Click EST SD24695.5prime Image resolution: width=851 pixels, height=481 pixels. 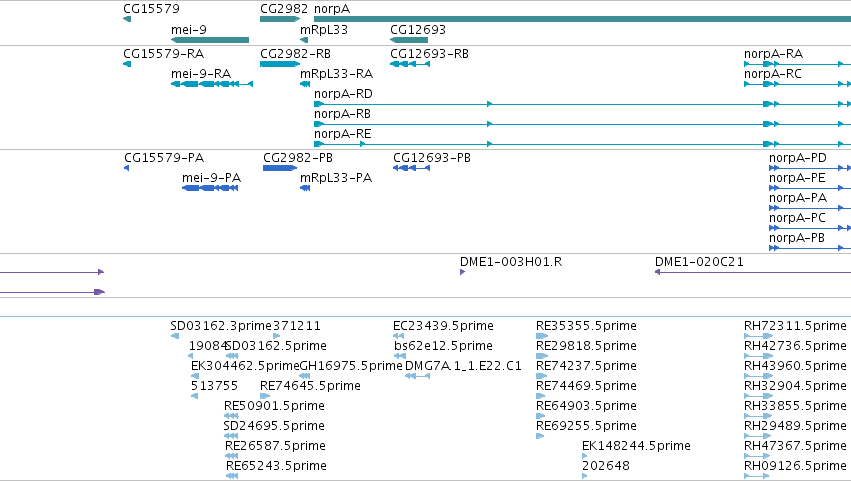pyautogui.click(x=274, y=427)
